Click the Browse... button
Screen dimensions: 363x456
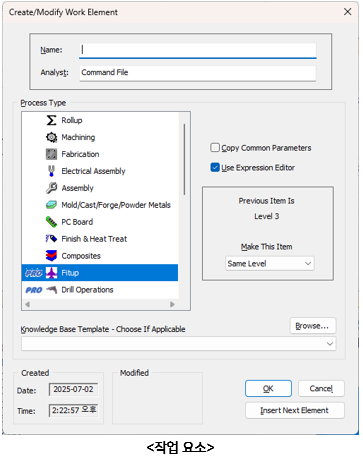point(313,326)
